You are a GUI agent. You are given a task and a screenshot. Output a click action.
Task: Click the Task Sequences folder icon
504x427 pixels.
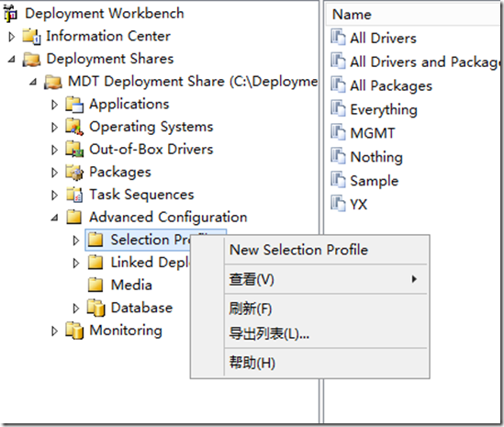point(74,195)
